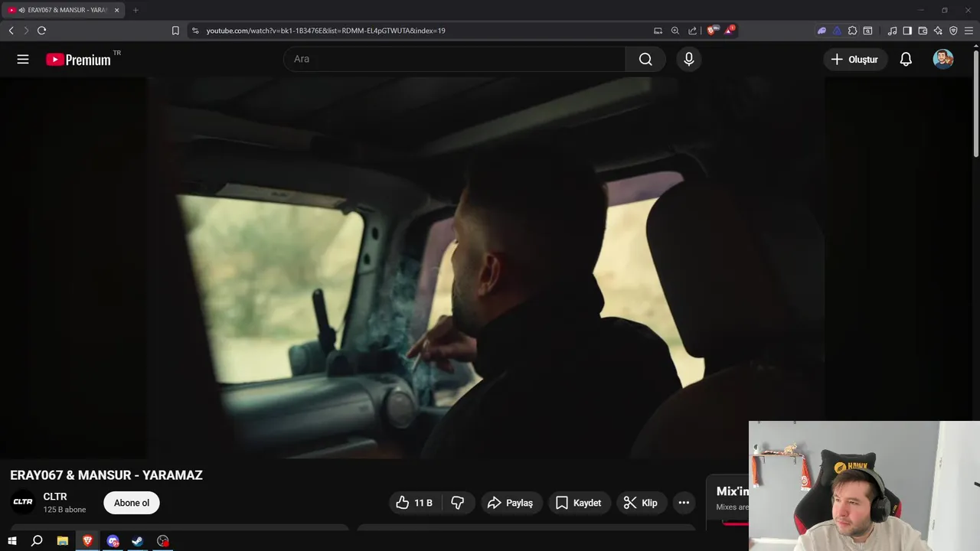Open Brave Wallet icon
Image resolution: width=980 pixels, height=551 pixels.
(923, 31)
